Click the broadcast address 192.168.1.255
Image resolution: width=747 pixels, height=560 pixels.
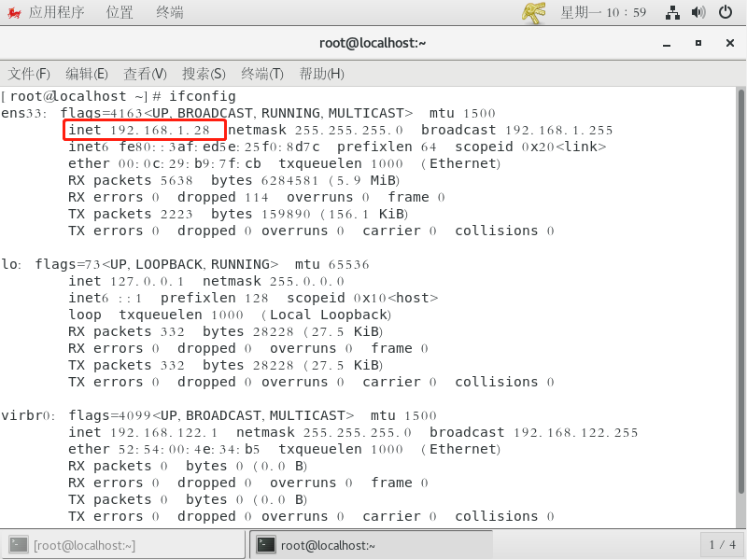(558, 130)
